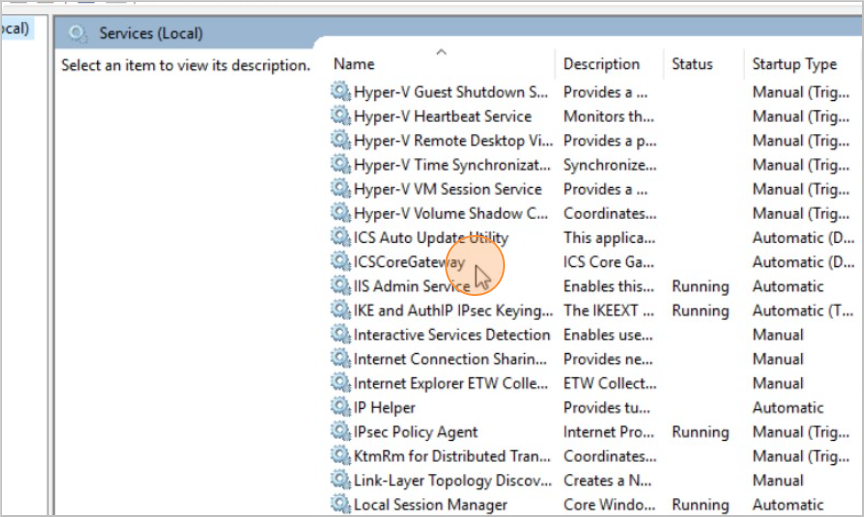
Task: Select the Hyper-V VM Session Service name
Action: coord(447,189)
